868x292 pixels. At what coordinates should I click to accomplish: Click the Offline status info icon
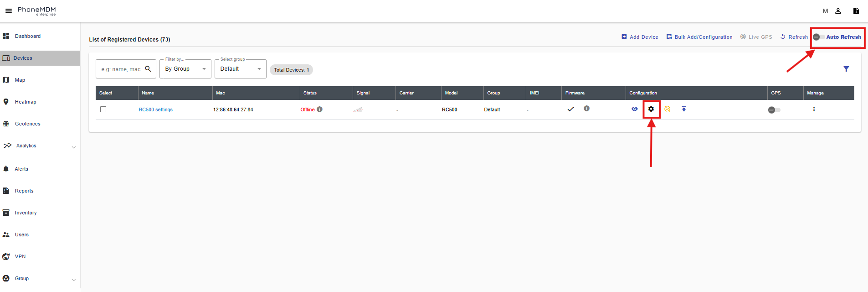click(320, 109)
